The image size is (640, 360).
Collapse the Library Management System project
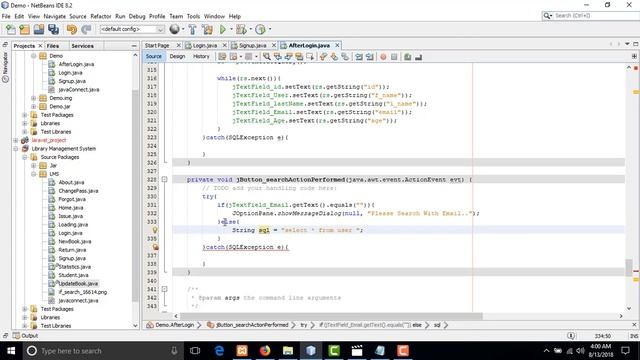click(x=16, y=149)
